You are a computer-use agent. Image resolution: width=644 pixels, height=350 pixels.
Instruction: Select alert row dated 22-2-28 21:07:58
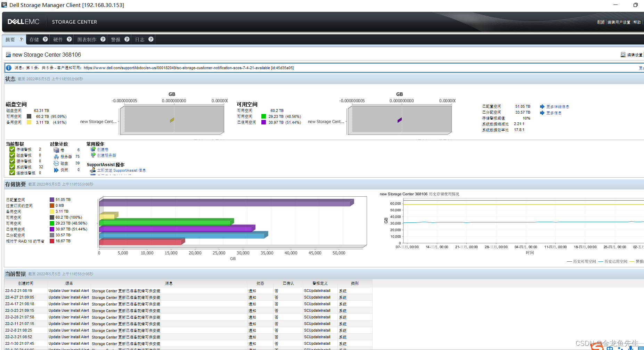188,317
